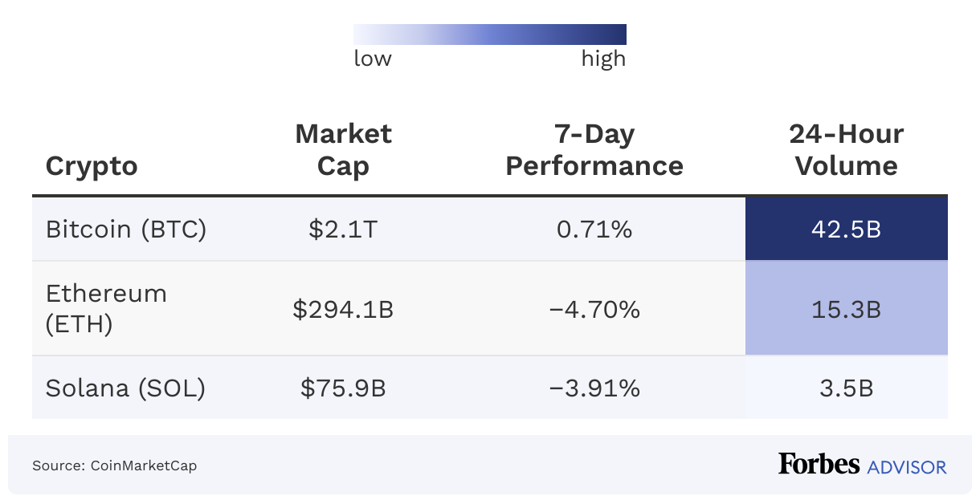Click the Forbes Advisor logo
Screen dimensions: 980x504
point(862,465)
